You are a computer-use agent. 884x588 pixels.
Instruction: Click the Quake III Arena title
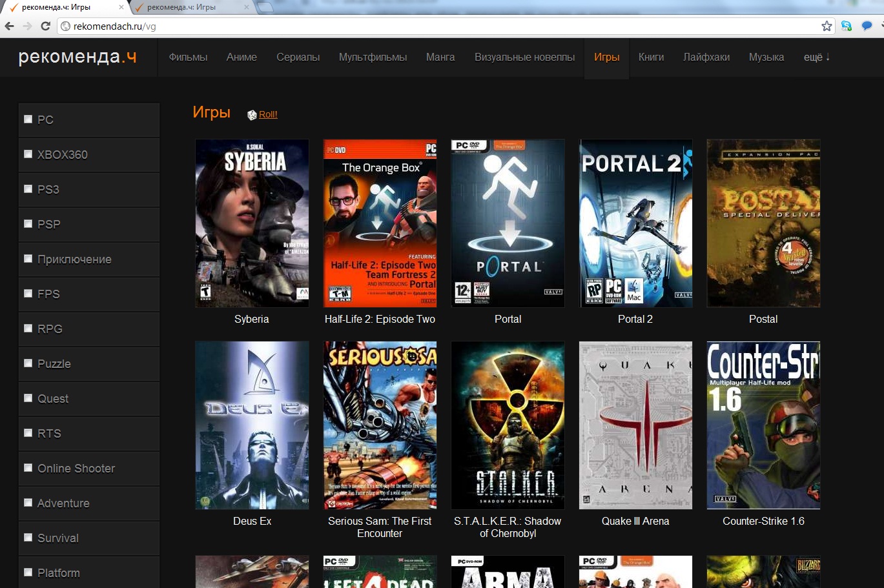point(635,522)
